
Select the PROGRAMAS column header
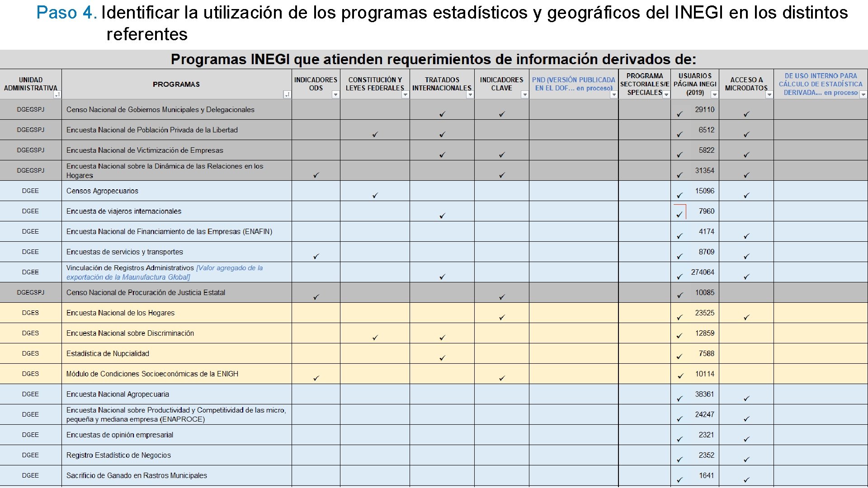tap(176, 84)
